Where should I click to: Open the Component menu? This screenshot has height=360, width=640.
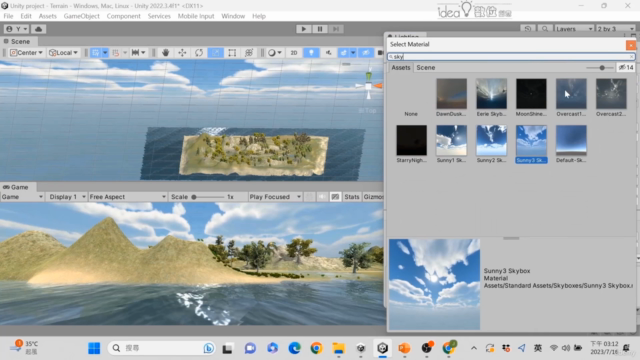tap(124, 16)
